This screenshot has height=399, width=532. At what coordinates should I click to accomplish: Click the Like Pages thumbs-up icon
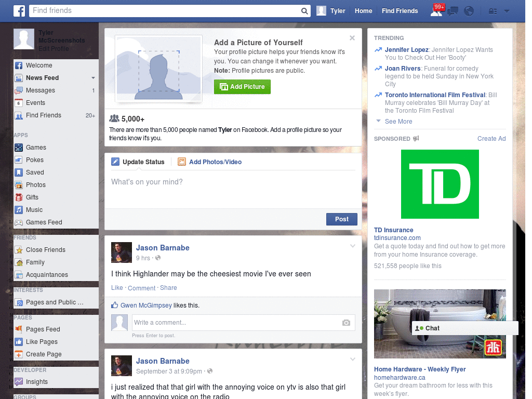[x=19, y=342]
